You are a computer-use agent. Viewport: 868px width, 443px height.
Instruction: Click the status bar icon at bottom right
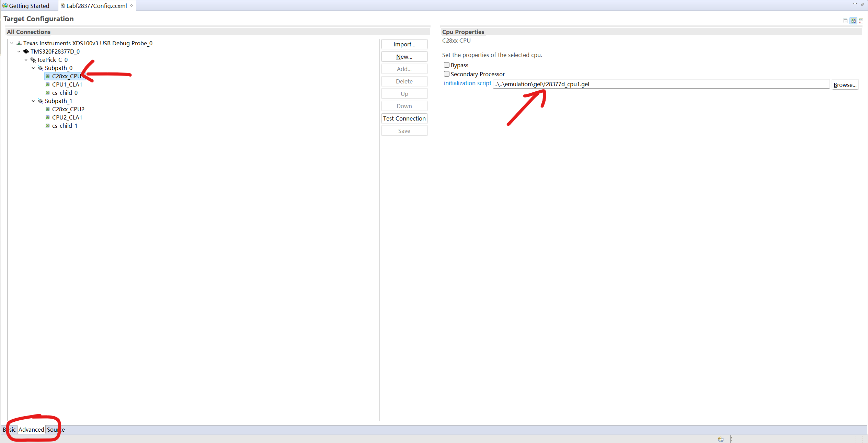click(x=721, y=439)
